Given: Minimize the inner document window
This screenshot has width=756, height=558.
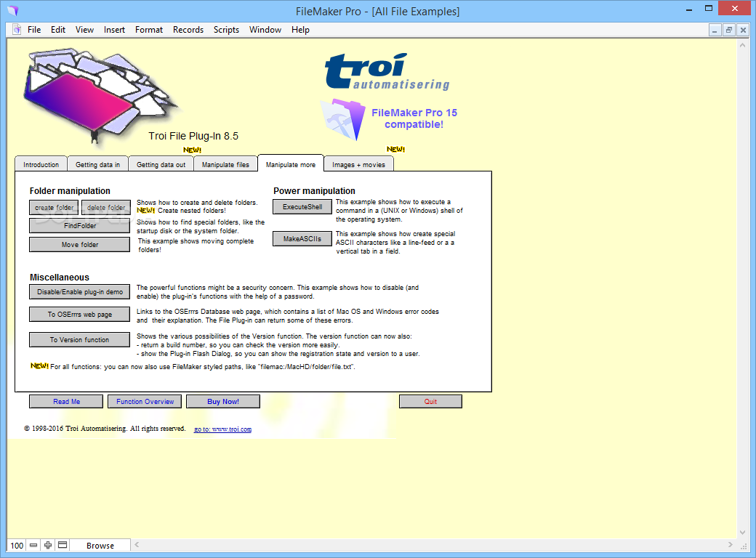Looking at the screenshot, I should [715, 30].
